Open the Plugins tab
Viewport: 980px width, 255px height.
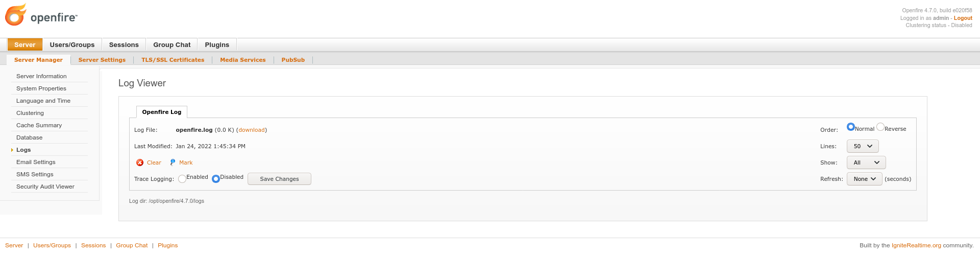pyautogui.click(x=217, y=45)
